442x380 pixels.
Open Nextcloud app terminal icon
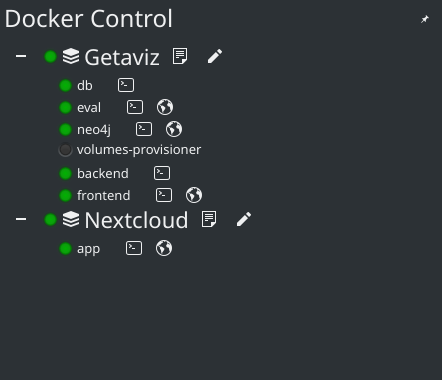pos(134,248)
